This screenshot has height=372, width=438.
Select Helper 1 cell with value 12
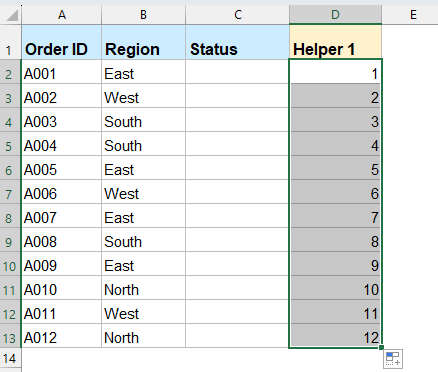click(x=335, y=336)
